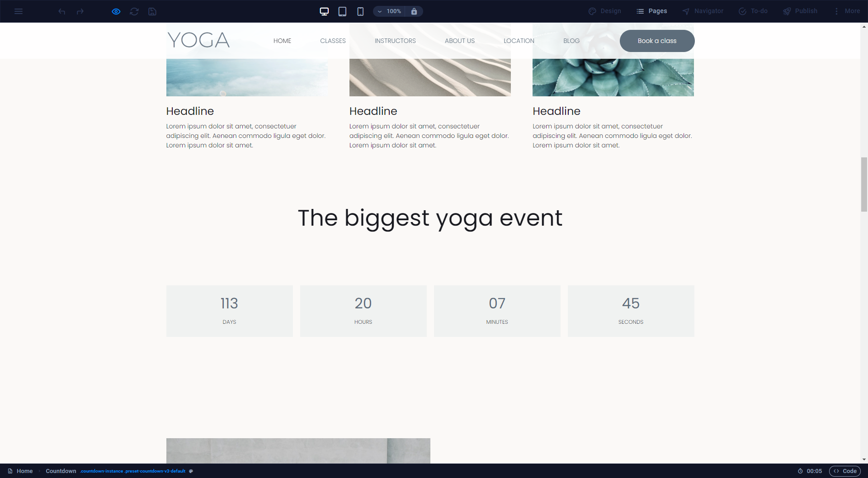Select the sand dunes image thumbnail

430,77
